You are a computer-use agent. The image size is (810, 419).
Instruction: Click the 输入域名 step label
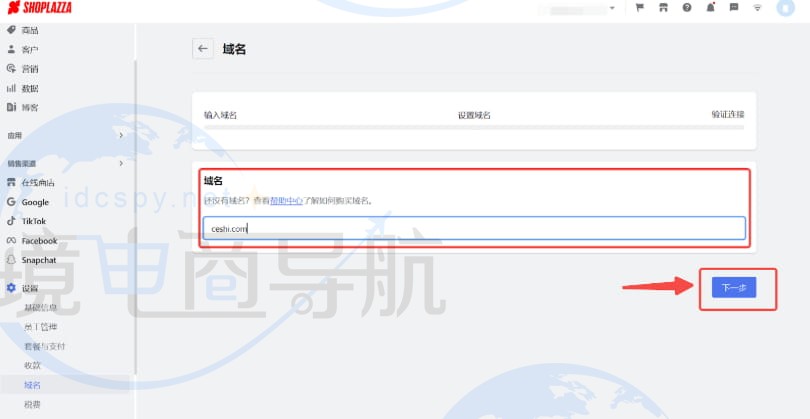221,115
